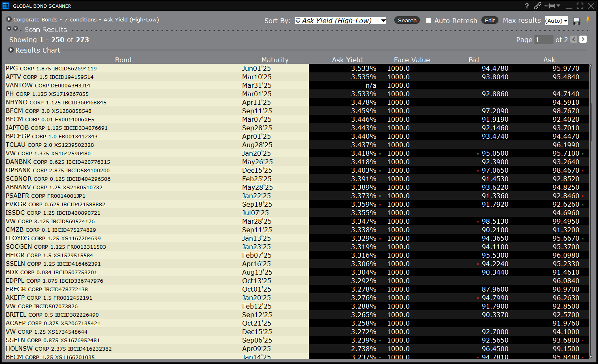The height and width of the screenshot is (364, 598).
Task: Select the HEIGR CORP 1.5 bond row
Action: coord(297,255)
